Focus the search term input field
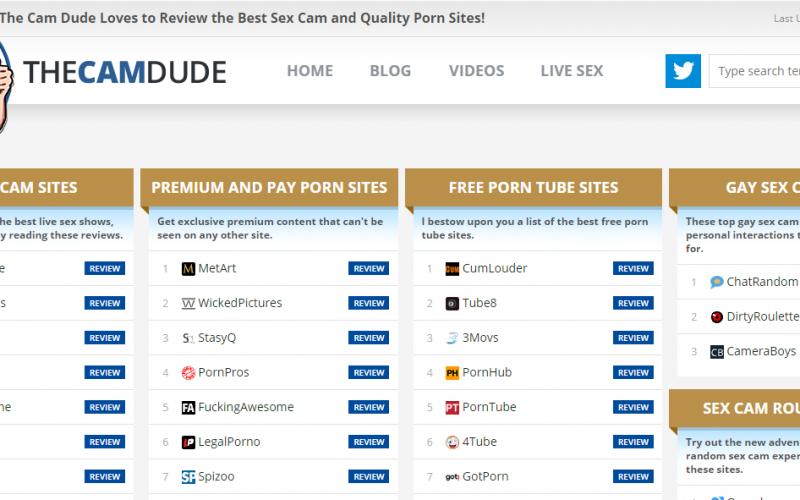The height and width of the screenshot is (500, 800). coord(754,71)
